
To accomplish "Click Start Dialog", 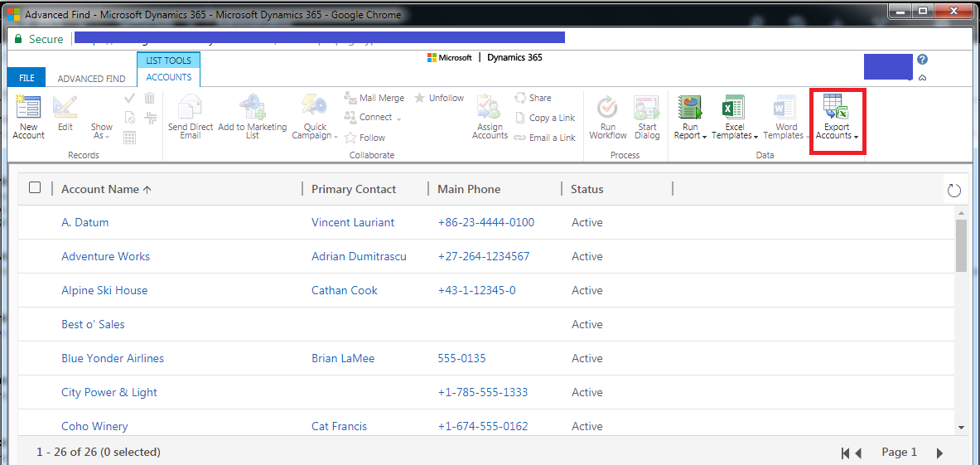I will click(647, 118).
